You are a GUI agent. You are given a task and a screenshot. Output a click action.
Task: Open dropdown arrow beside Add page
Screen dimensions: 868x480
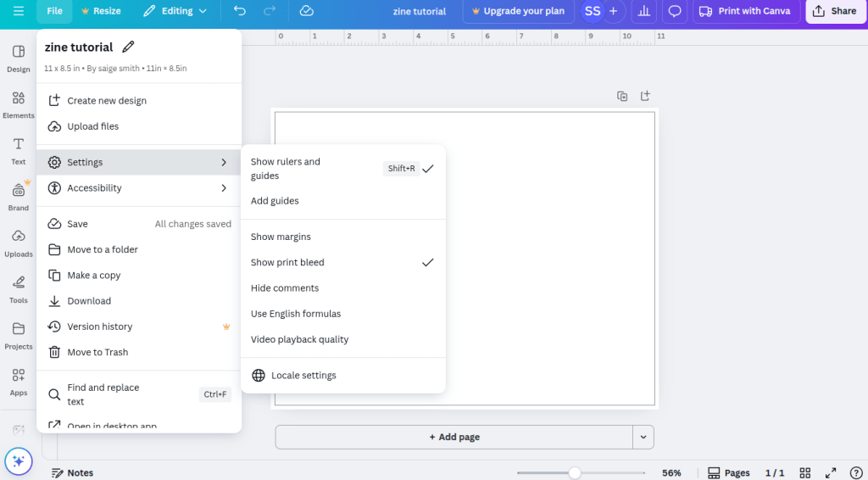(643, 438)
